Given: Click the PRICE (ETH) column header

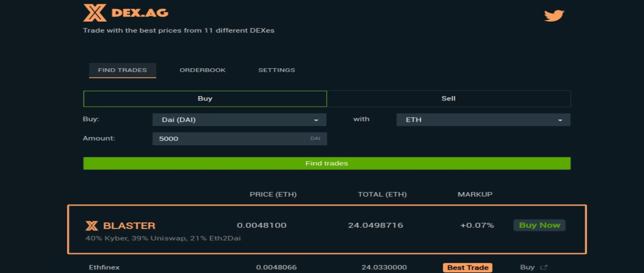Looking at the screenshot, I should tap(273, 194).
